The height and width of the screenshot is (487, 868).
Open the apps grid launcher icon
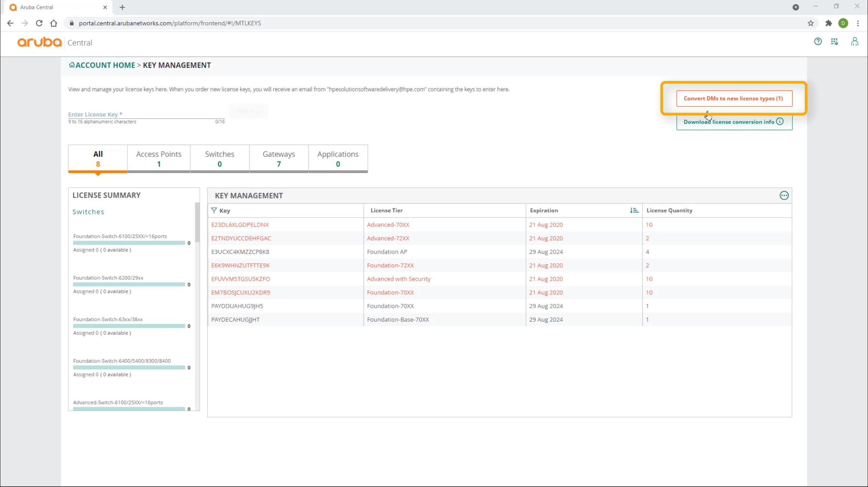[x=834, y=42]
